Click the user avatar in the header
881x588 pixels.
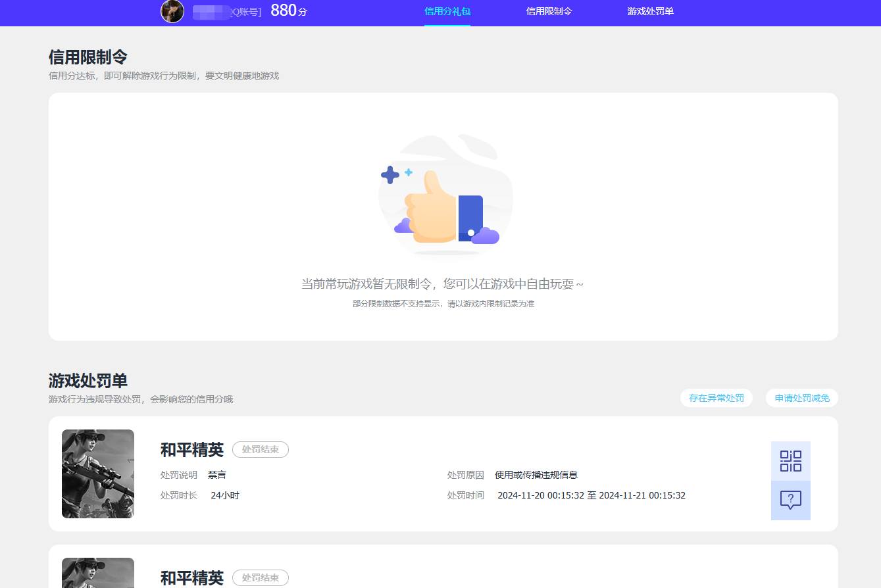172,11
